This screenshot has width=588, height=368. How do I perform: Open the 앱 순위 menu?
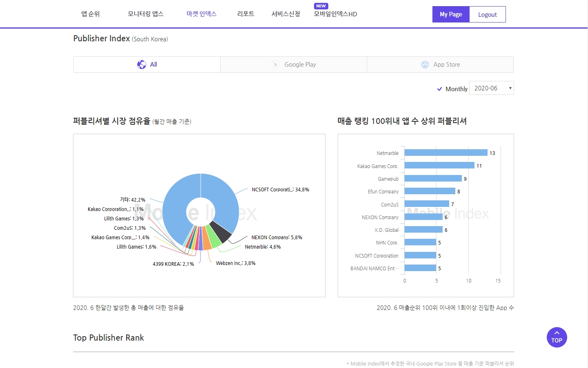[91, 14]
